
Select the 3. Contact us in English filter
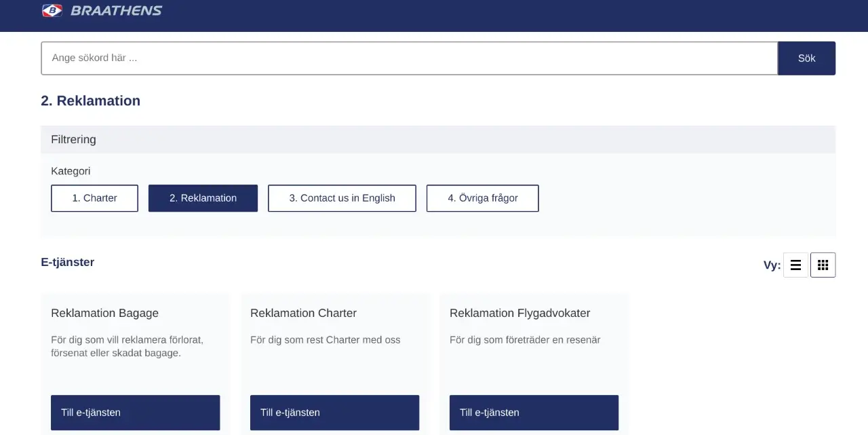point(342,198)
